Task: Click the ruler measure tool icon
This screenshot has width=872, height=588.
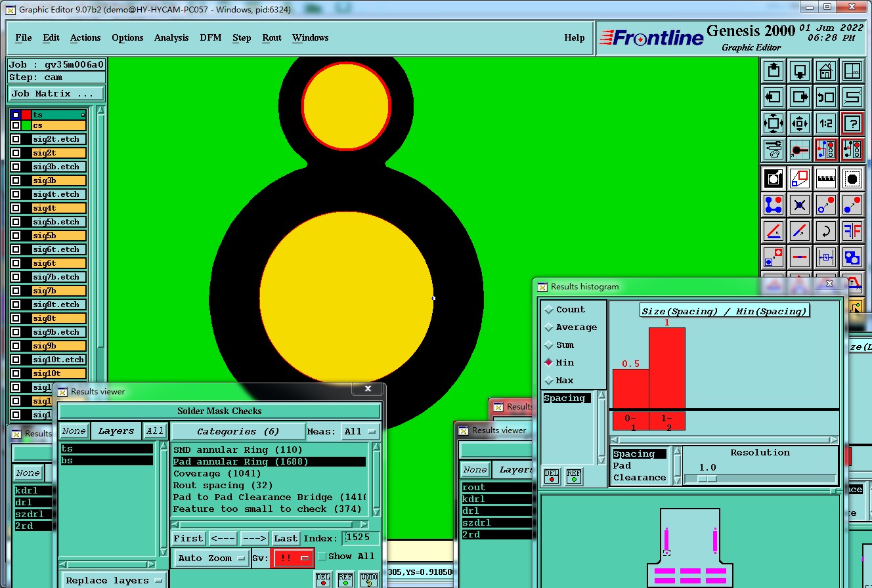Action: click(x=826, y=178)
